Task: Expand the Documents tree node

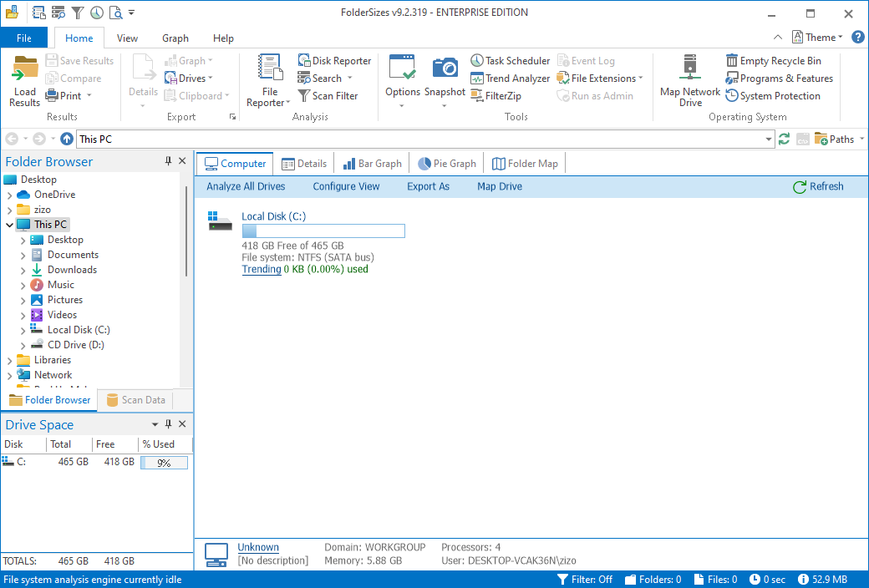Action: click(23, 255)
